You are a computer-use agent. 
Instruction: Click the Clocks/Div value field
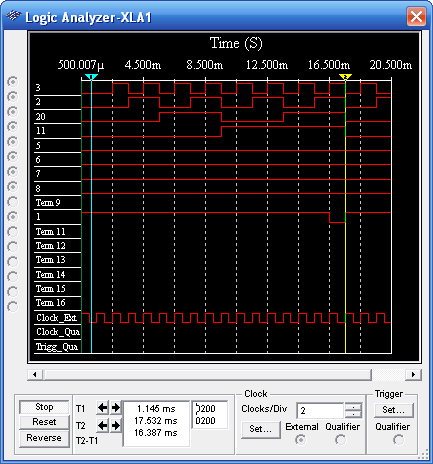coord(320,411)
